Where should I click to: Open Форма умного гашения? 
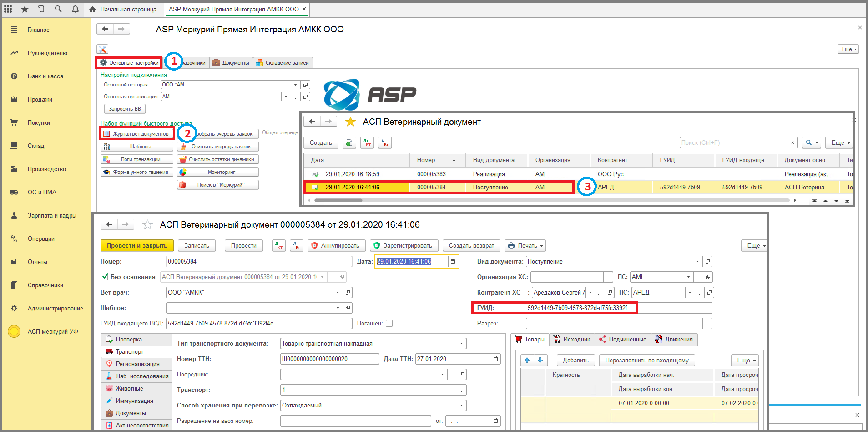(136, 172)
